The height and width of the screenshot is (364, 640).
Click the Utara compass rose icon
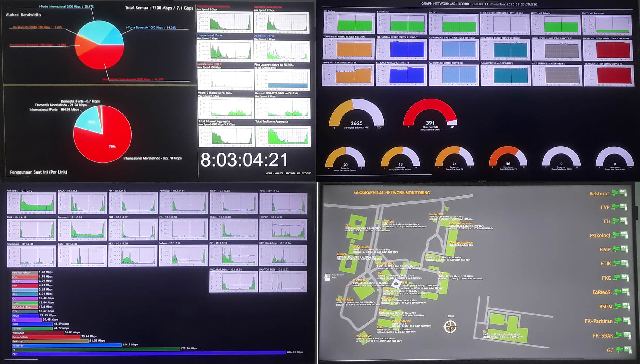pyautogui.click(x=450, y=327)
